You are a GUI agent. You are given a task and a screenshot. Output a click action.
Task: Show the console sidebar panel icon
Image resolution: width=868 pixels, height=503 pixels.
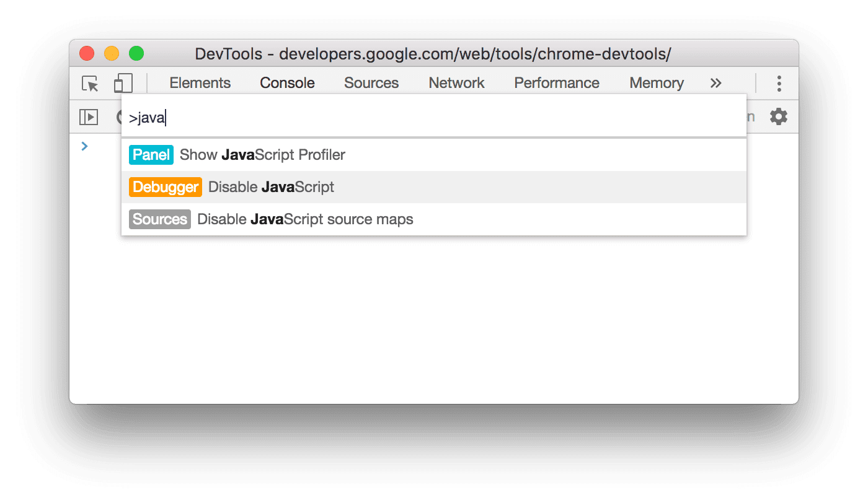point(89,116)
